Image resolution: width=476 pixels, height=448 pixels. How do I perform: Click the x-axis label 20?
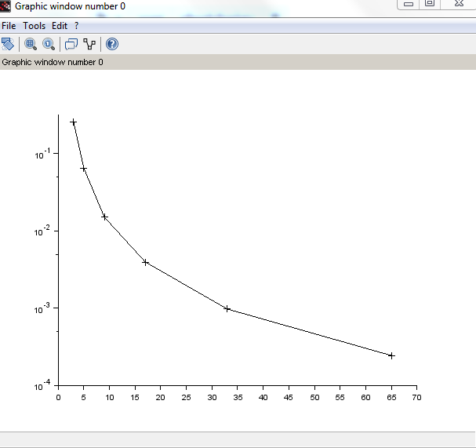click(x=160, y=397)
